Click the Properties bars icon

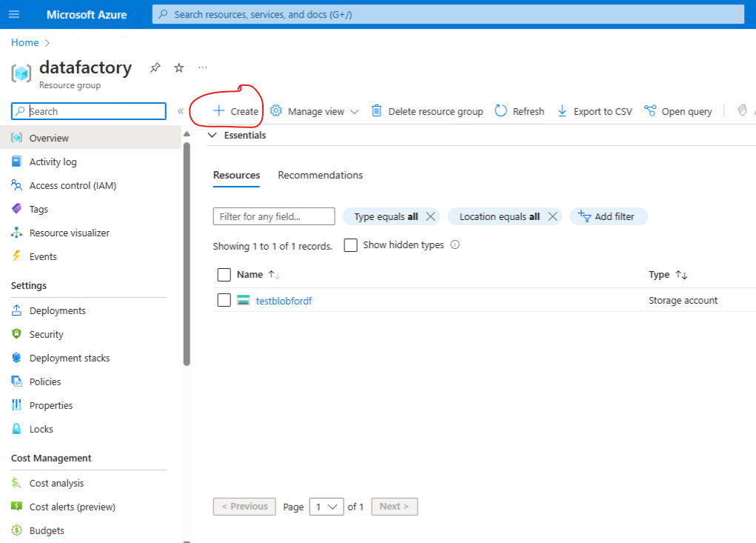point(16,404)
